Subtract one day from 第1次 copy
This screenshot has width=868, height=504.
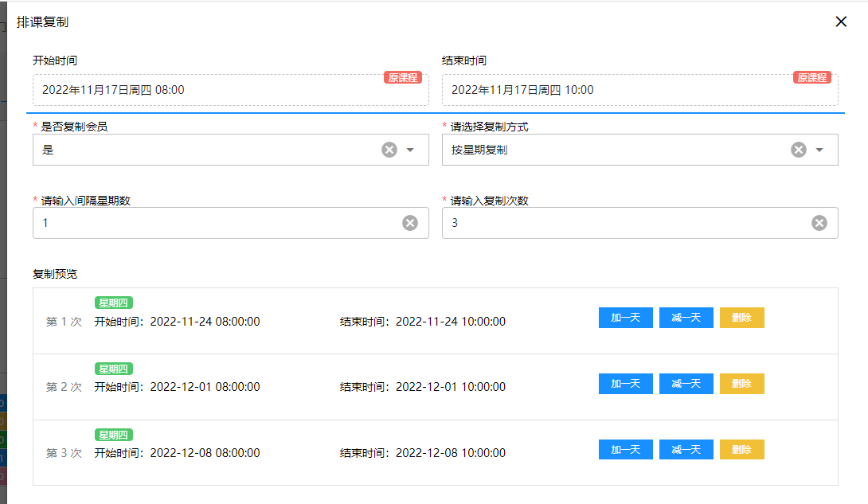coord(686,318)
